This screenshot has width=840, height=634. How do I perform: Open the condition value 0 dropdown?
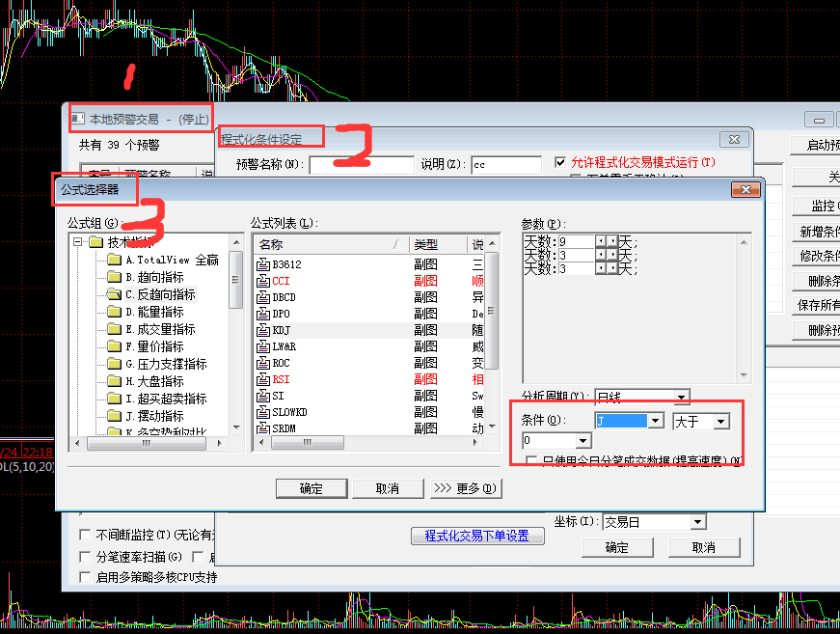[583, 441]
